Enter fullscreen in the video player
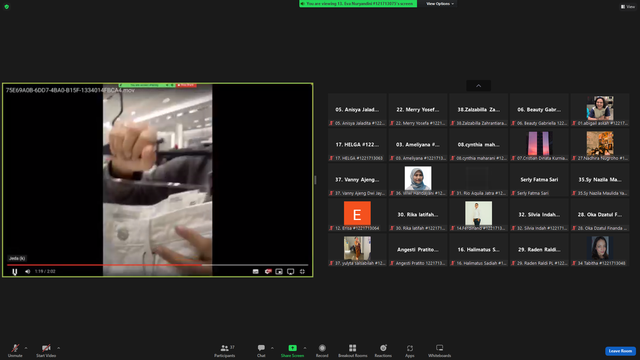The height and width of the screenshot is (360, 640). click(x=302, y=271)
